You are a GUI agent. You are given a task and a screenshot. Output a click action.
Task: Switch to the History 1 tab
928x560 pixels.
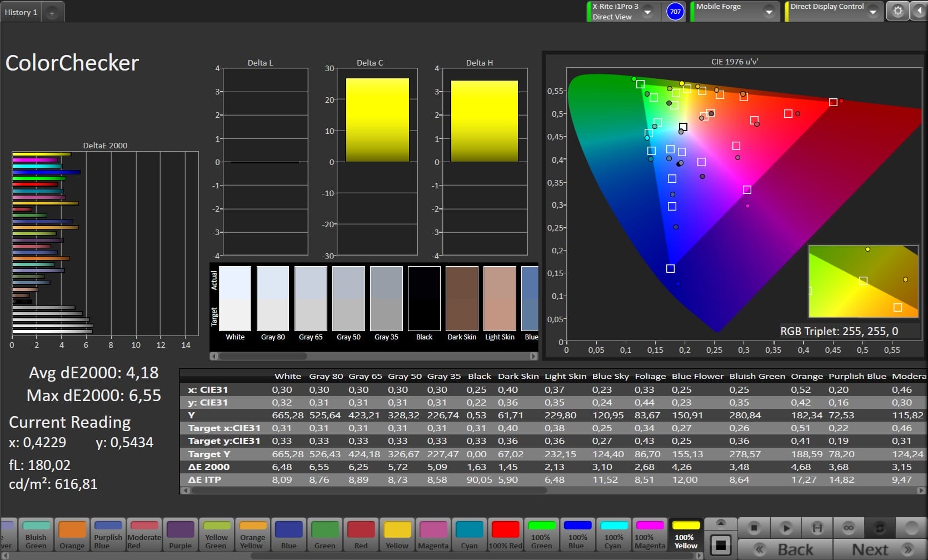coord(21,12)
